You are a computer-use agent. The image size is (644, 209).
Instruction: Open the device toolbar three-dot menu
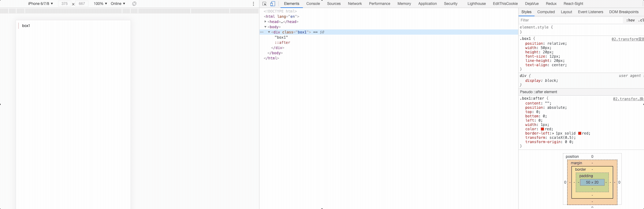[253, 4]
